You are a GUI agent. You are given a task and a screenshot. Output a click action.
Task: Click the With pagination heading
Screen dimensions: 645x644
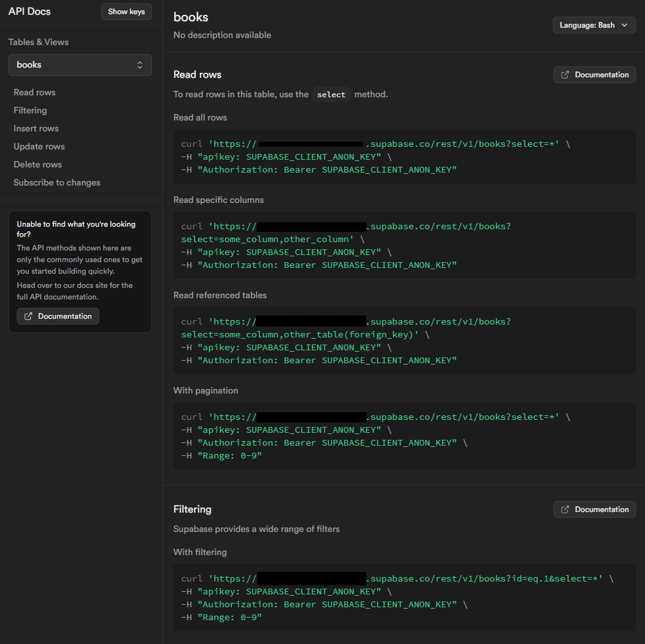206,391
